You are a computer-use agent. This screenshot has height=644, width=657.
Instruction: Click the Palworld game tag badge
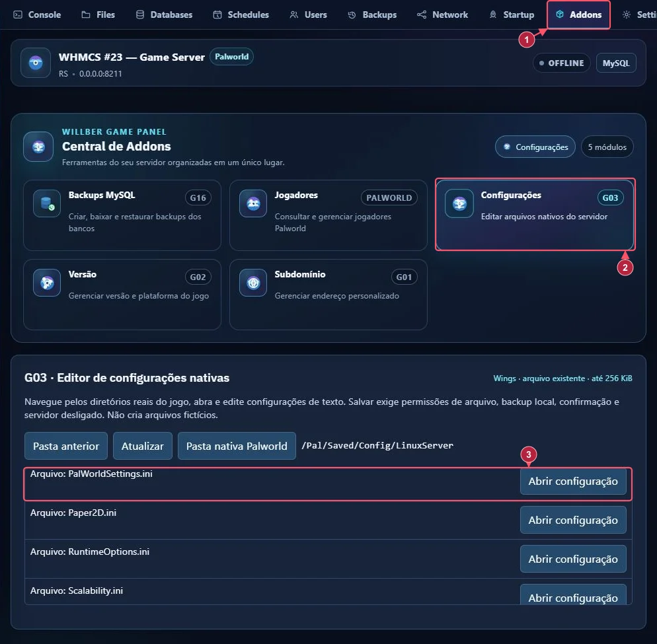232,57
